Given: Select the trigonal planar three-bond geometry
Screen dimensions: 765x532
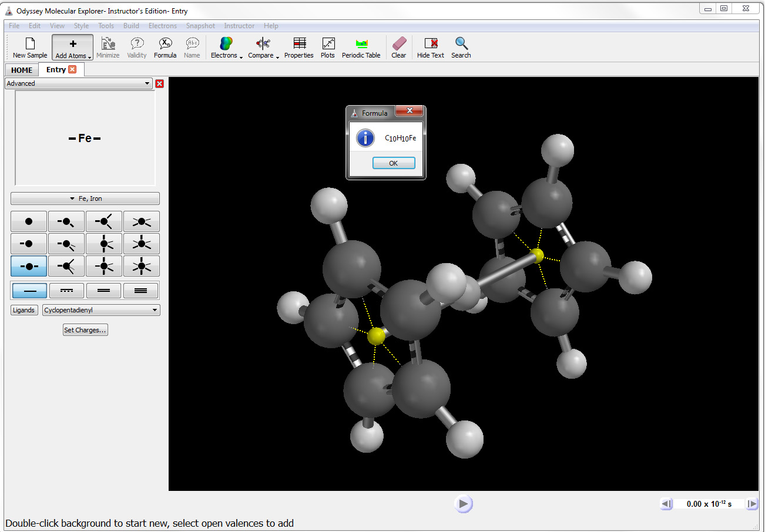Looking at the screenshot, I should point(104,221).
